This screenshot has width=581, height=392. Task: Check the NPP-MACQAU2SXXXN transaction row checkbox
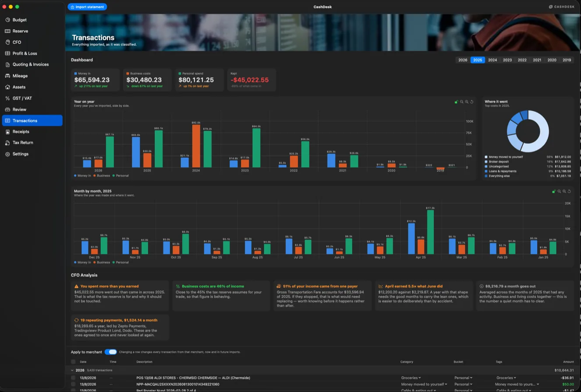click(73, 384)
